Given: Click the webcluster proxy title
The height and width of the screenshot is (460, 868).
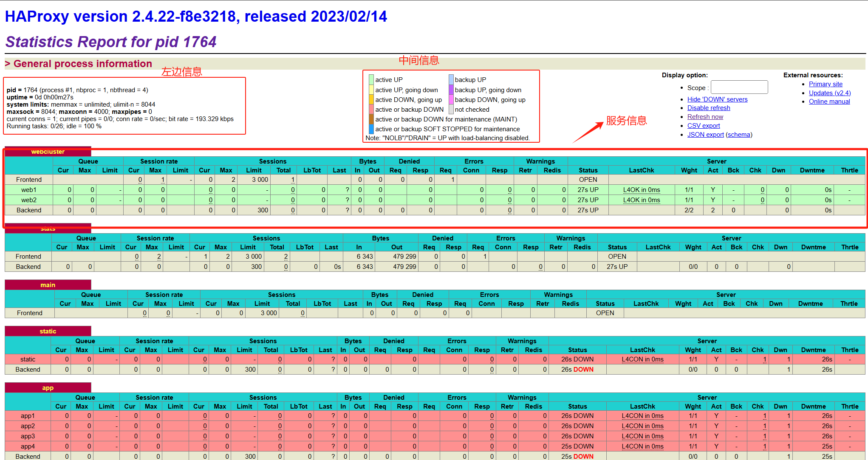Looking at the screenshot, I should (x=48, y=152).
